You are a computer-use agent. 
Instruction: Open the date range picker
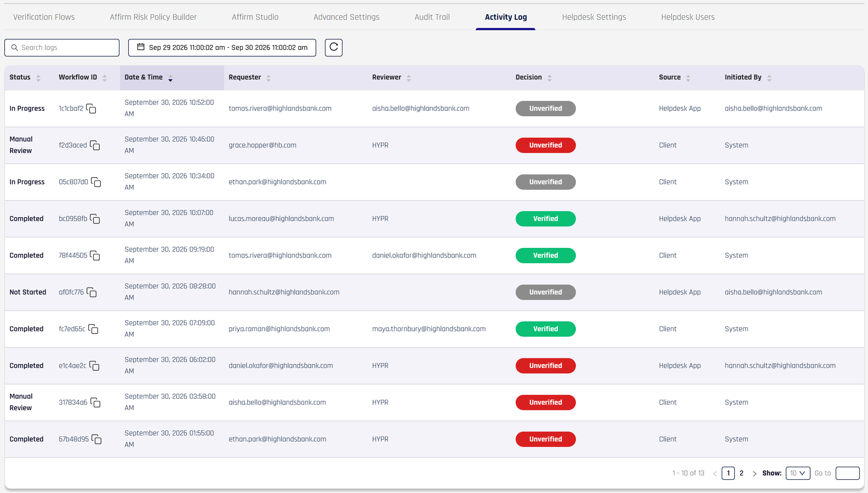(222, 48)
